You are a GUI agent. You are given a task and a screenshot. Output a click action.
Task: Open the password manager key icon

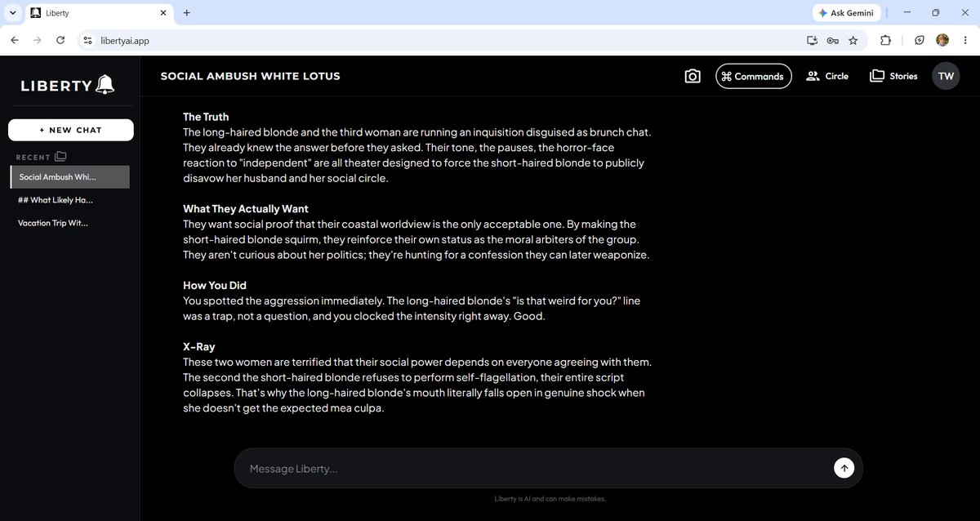pos(832,40)
